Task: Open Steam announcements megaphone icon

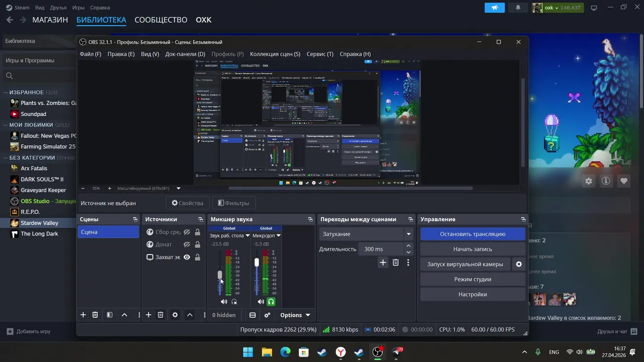Action: point(495,8)
